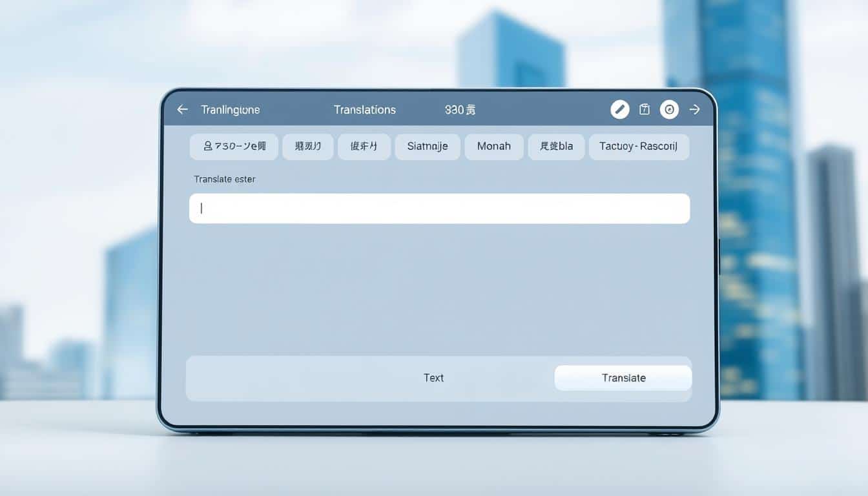Click the forward arrow in the header
868x496 pixels.
coord(695,110)
